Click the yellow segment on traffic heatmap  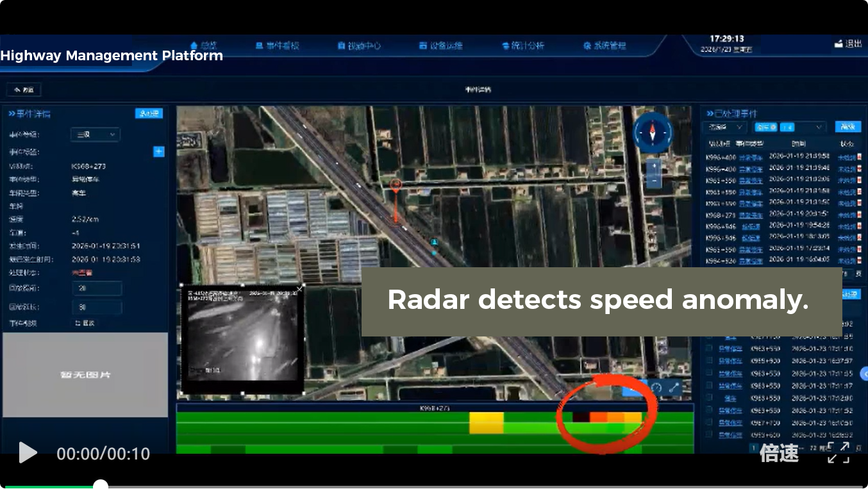click(x=486, y=423)
